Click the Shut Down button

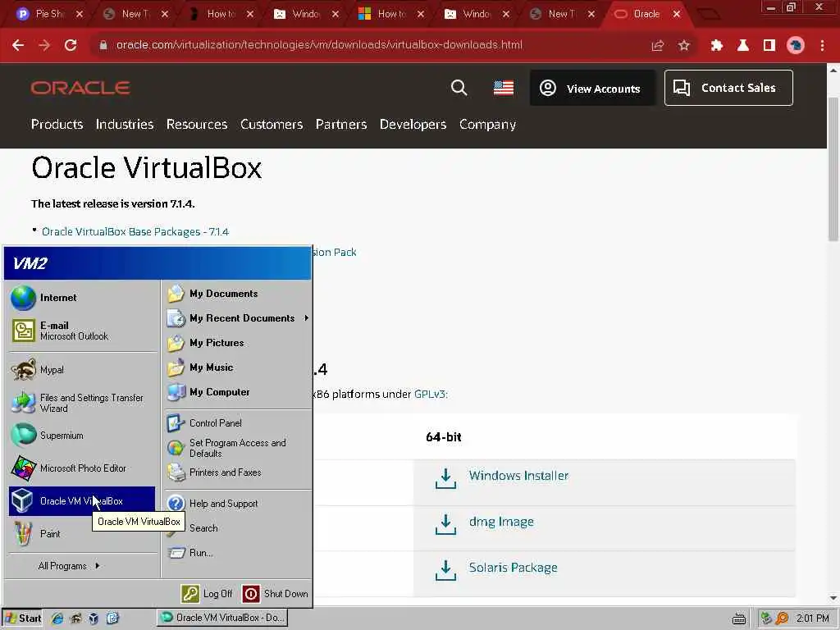pyautogui.click(x=276, y=594)
